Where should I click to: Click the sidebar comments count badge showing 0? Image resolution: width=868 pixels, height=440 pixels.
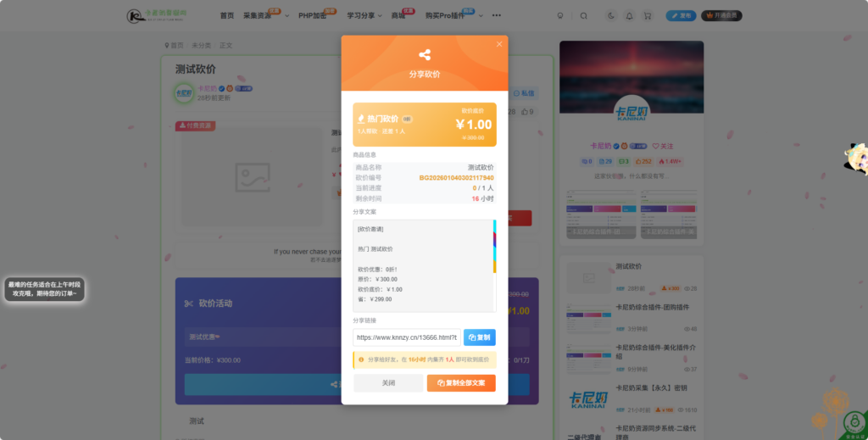pyautogui.click(x=587, y=162)
